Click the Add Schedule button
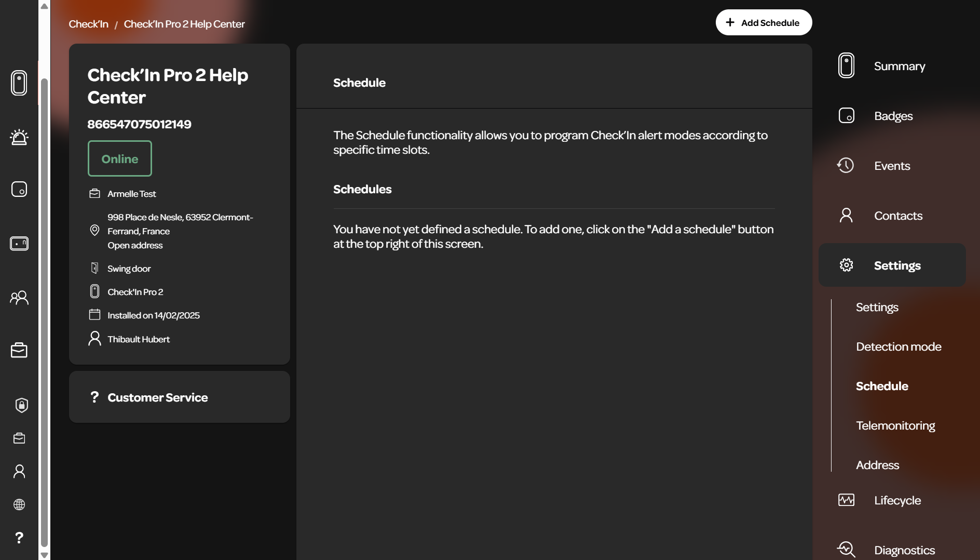The image size is (980, 560). click(x=764, y=22)
